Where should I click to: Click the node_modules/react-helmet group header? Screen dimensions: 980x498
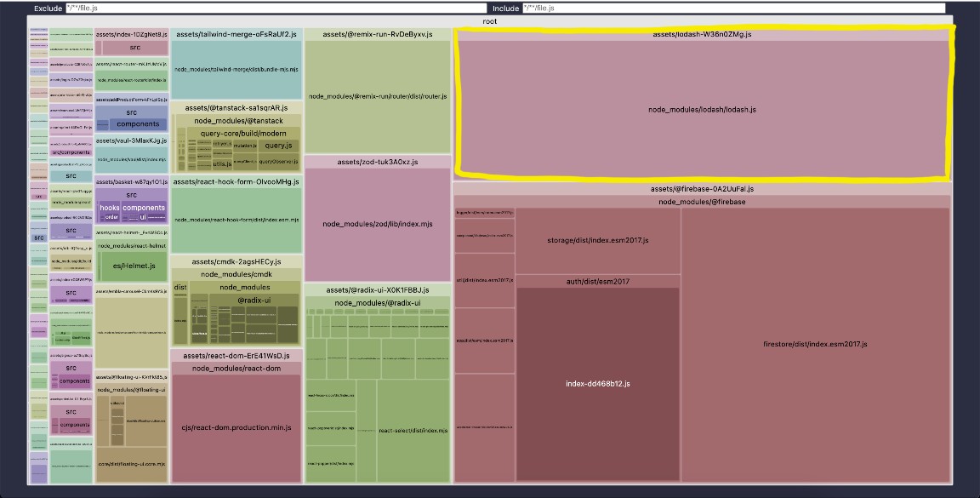132,246
